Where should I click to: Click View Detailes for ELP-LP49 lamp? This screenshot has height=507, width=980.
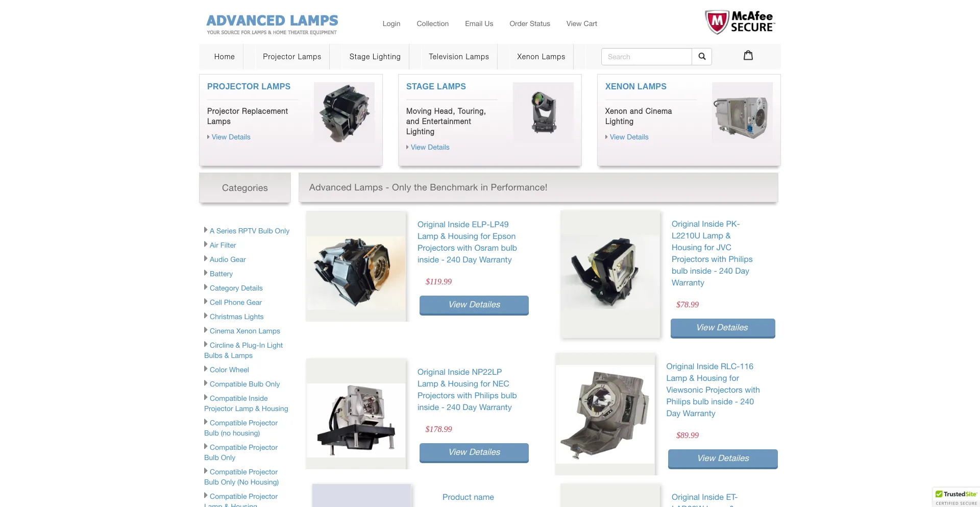pyautogui.click(x=474, y=305)
